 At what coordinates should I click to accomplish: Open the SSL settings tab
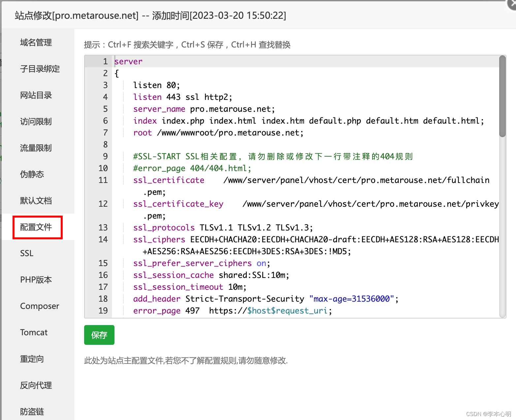[27, 254]
